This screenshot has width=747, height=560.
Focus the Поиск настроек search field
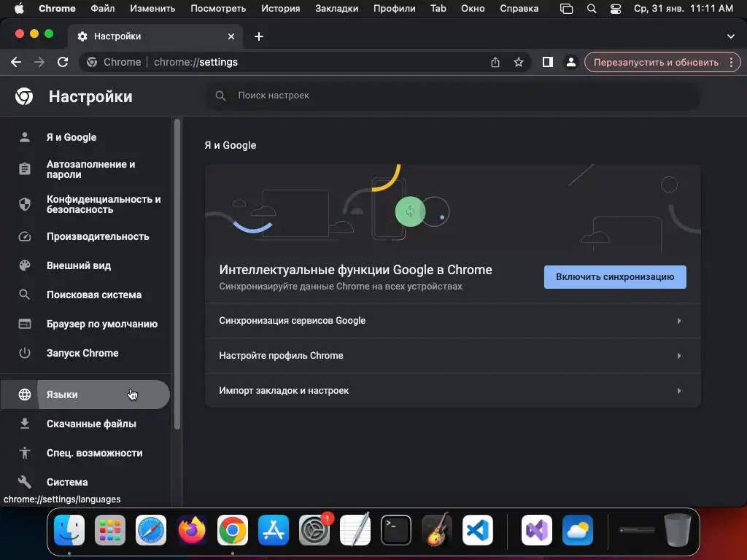tap(452, 96)
